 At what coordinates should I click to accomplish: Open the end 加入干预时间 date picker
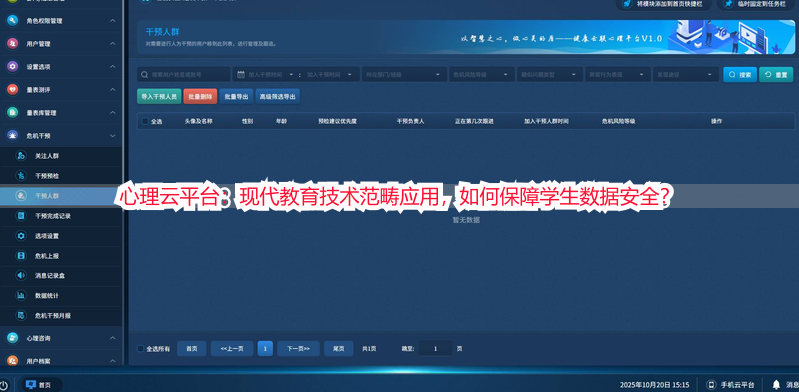coord(329,74)
